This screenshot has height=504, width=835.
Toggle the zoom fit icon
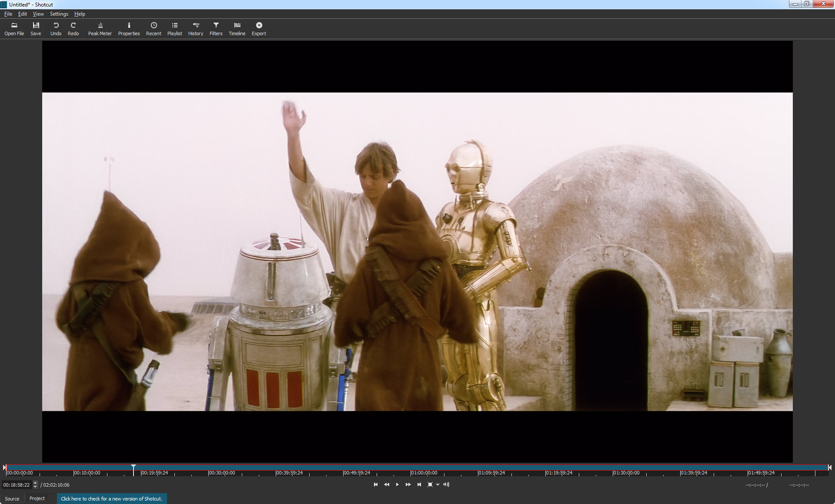point(430,484)
